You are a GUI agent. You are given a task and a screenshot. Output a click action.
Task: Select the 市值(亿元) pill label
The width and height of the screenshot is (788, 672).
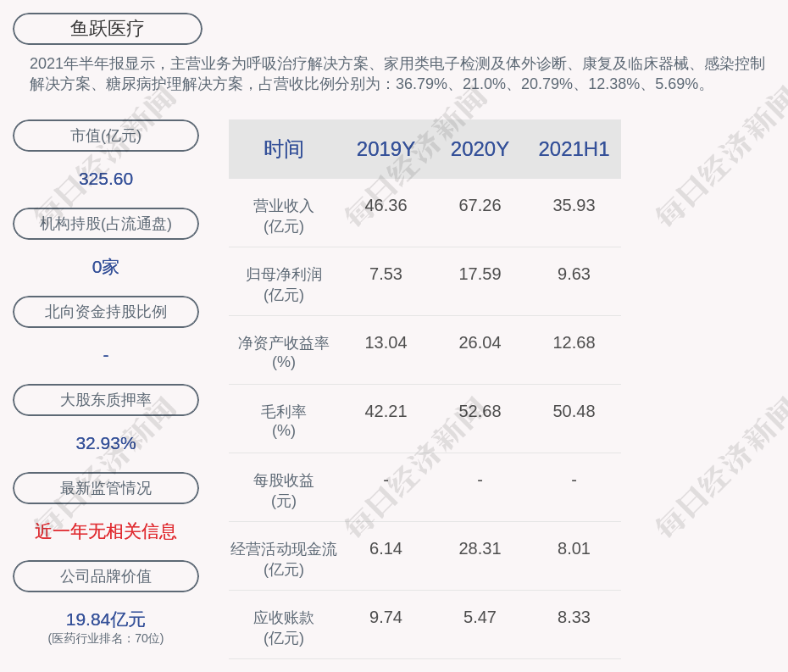point(106,136)
